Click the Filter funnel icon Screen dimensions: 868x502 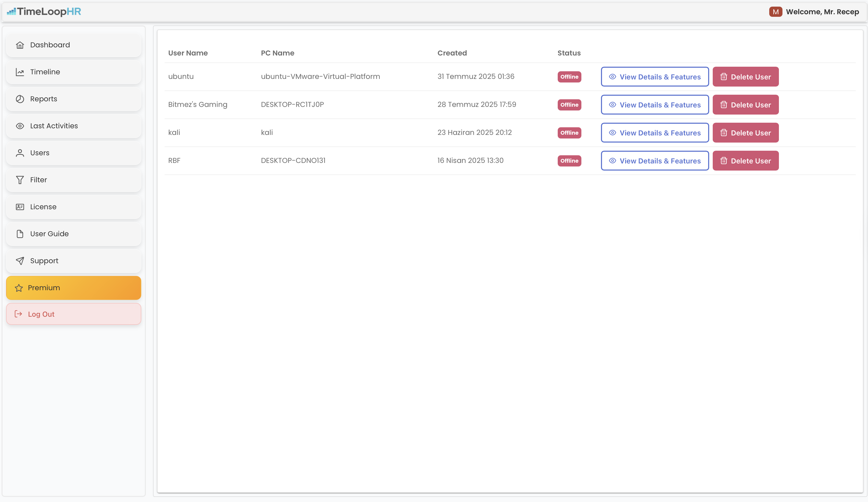(x=20, y=180)
